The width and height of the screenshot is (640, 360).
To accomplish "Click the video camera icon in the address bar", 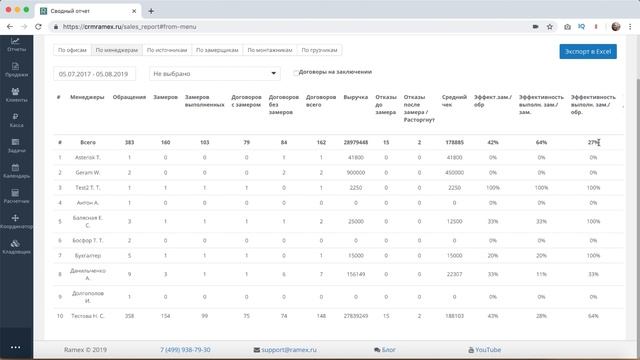I will point(536,27).
